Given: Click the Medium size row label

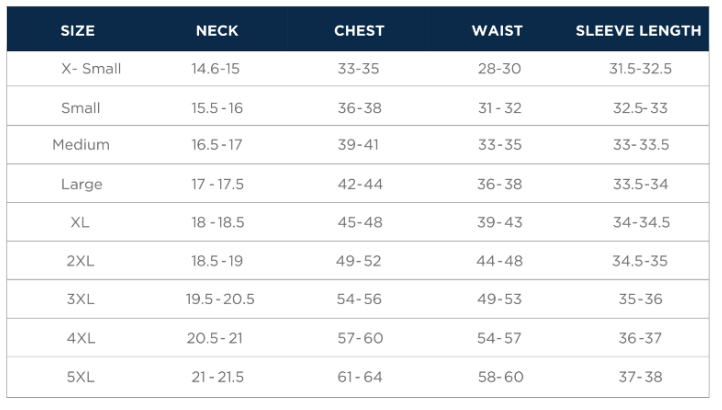Looking at the screenshot, I should (x=80, y=145).
